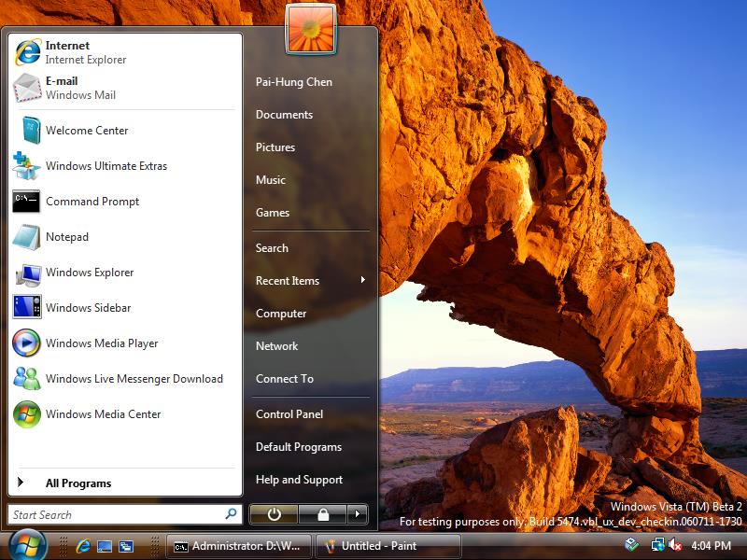747x560 pixels.
Task: Click the network tray icon
Action: click(658, 544)
